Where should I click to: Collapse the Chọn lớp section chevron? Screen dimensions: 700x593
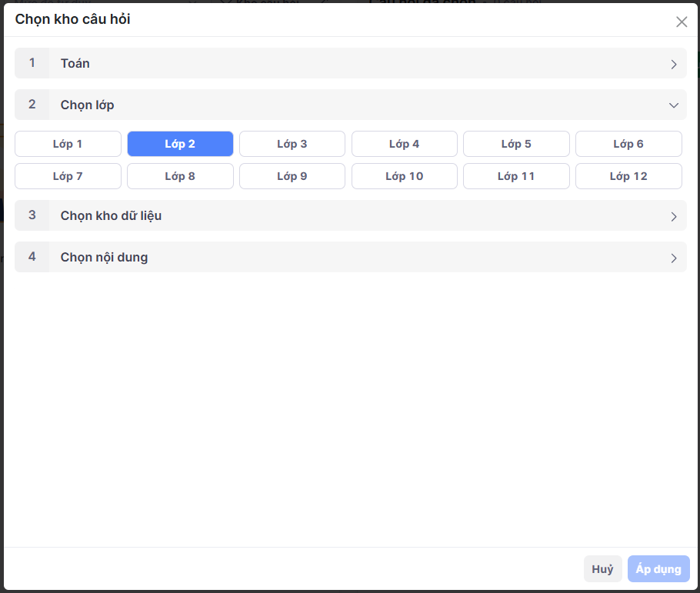[x=673, y=105]
